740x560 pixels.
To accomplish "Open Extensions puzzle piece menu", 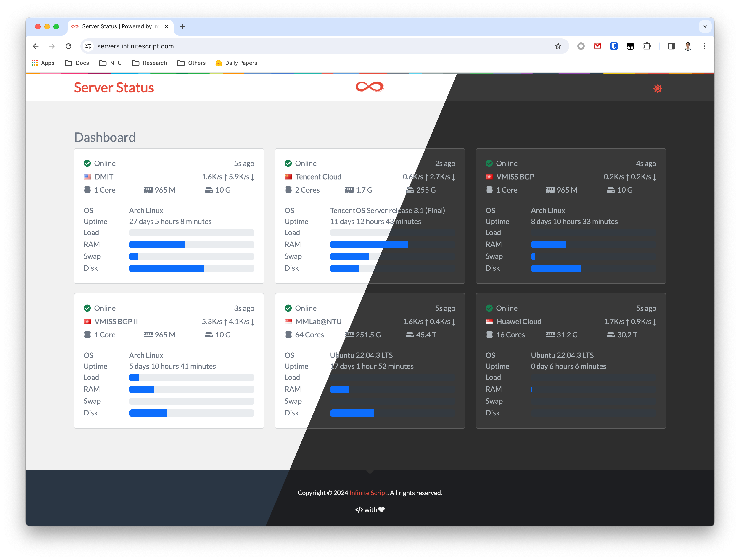I will point(647,46).
